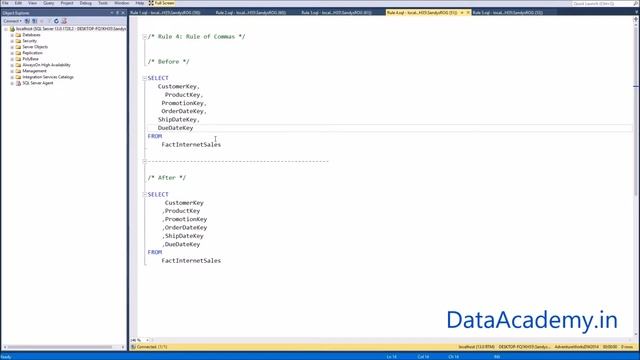The width and height of the screenshot is (640, 360).
Task: Open the document tabs overflow dropdown
Action: tap(636, 13)
